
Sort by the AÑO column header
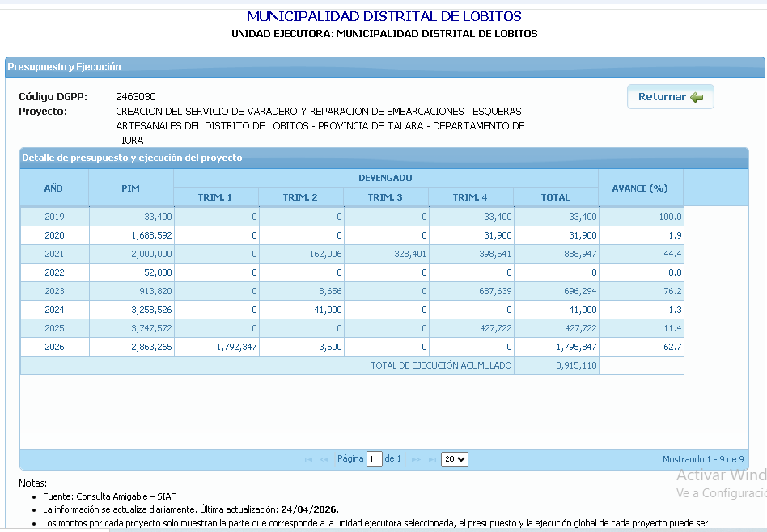pos(53,188)
